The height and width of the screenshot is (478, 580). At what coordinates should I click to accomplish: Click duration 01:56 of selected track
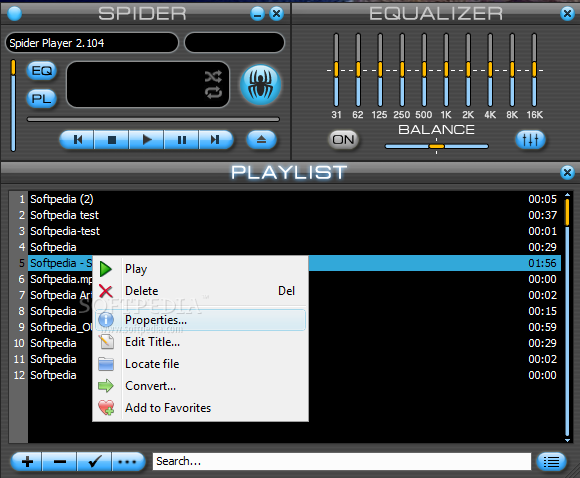[542, 263]
